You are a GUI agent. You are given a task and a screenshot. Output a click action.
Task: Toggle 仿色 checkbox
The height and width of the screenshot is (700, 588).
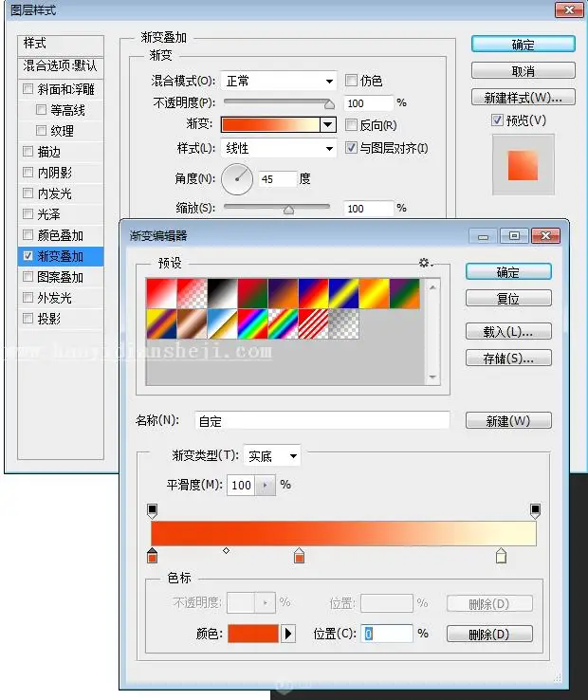point(351,81)
